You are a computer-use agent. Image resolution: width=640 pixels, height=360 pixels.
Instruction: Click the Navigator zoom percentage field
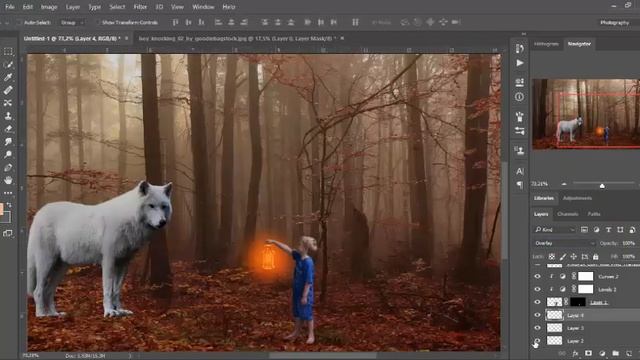click(x=540, y=184)
